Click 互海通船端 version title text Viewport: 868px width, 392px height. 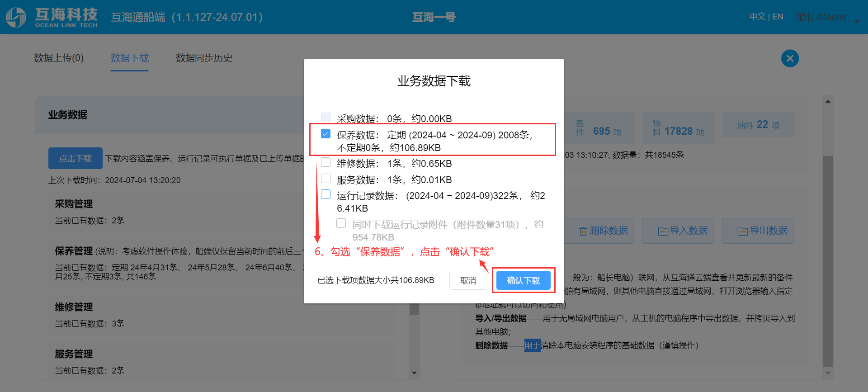[x=187, y=17]
